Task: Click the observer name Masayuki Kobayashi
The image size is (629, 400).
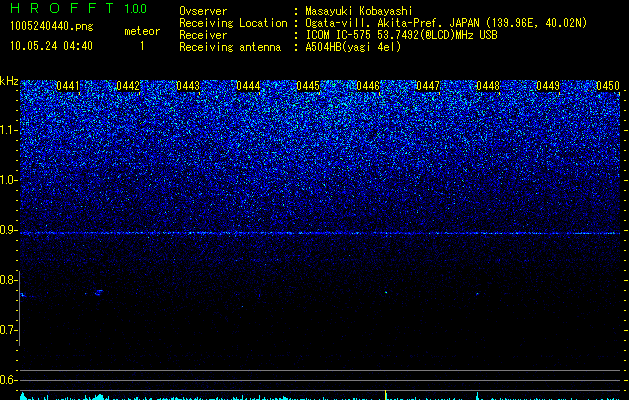Action: point(358,11)
